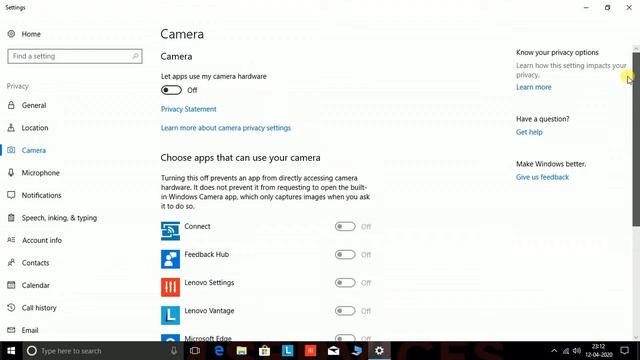The width and height of the screenshot is (640, 360).
Task: Click the Get help link
Action: pos(529,132)
